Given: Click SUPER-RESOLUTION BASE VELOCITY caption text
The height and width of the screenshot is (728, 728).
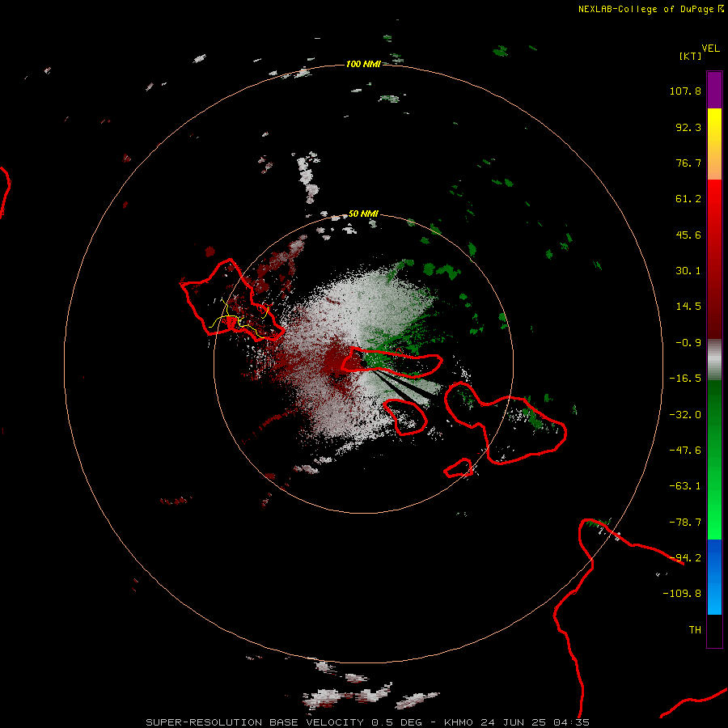Looking at the screenshot, I should [x=255, y=722].
